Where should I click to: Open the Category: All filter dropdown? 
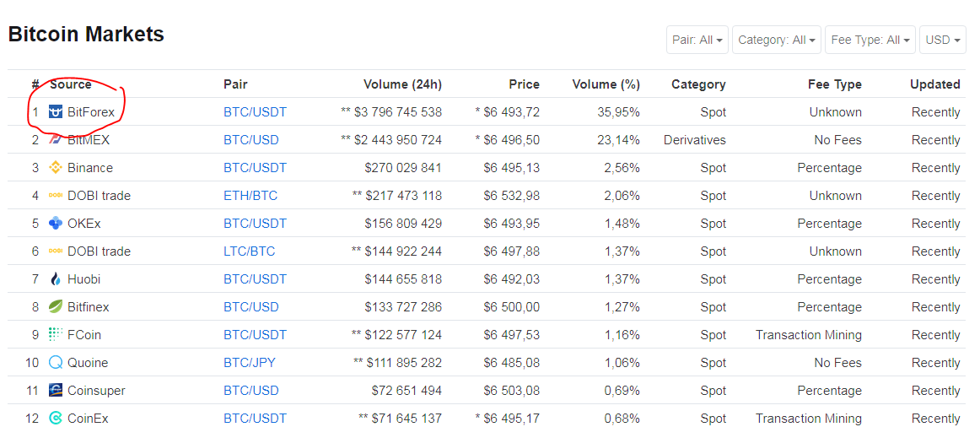click(x=777, y=40)
